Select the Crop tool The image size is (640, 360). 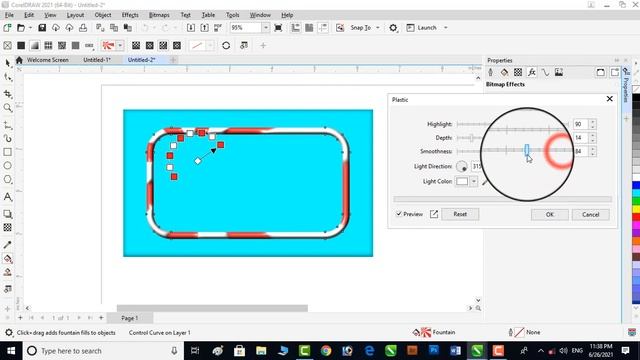pyautogui.click(x=7, y=94)
